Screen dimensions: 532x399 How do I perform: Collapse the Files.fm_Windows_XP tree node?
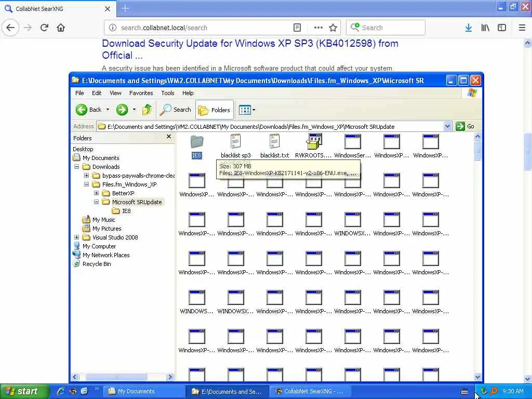(87, 184)
